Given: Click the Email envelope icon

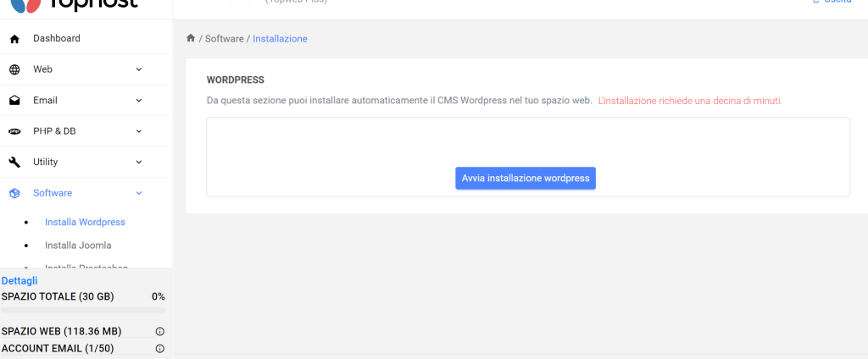Looking at the screenshot, I should pos(15,101).
